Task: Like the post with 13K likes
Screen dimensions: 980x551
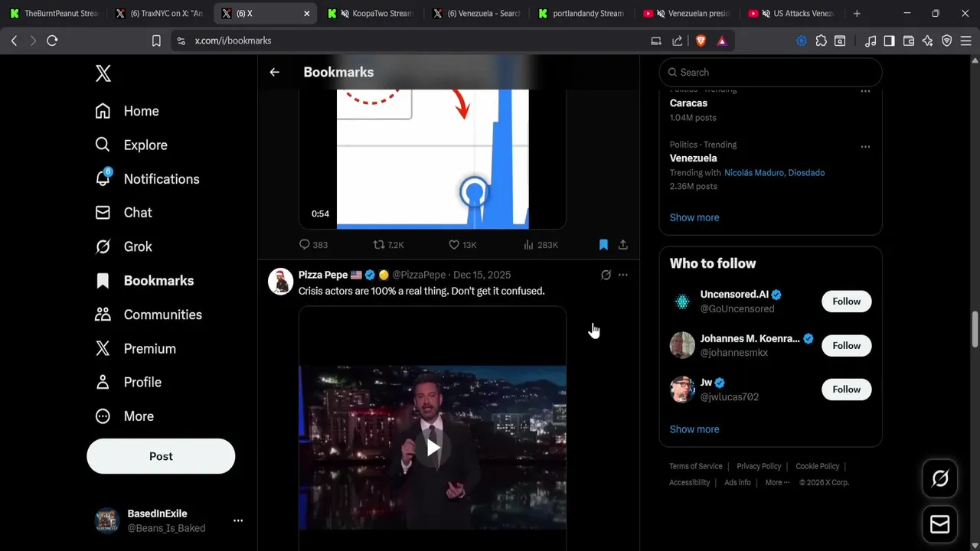Action: pos(462,245)
